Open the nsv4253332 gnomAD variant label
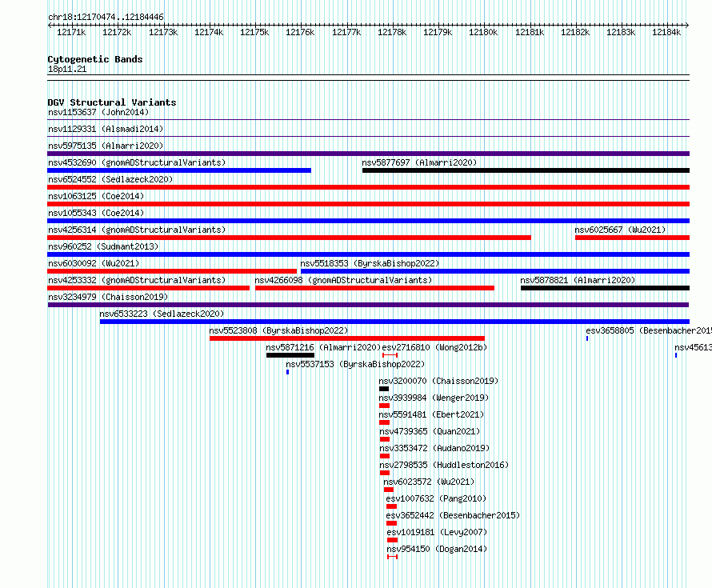This screenshot has width=712, height=588. click(x=137, y=280)
